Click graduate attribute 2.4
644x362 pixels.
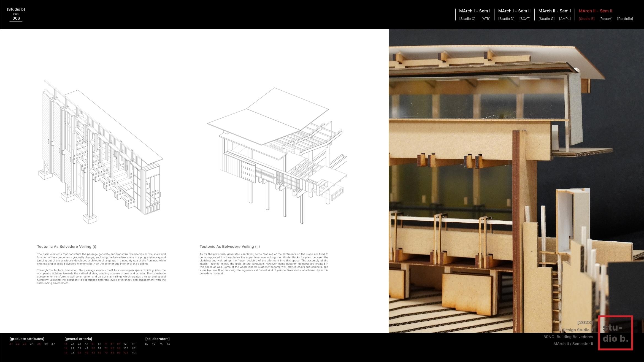coord(32,344)
